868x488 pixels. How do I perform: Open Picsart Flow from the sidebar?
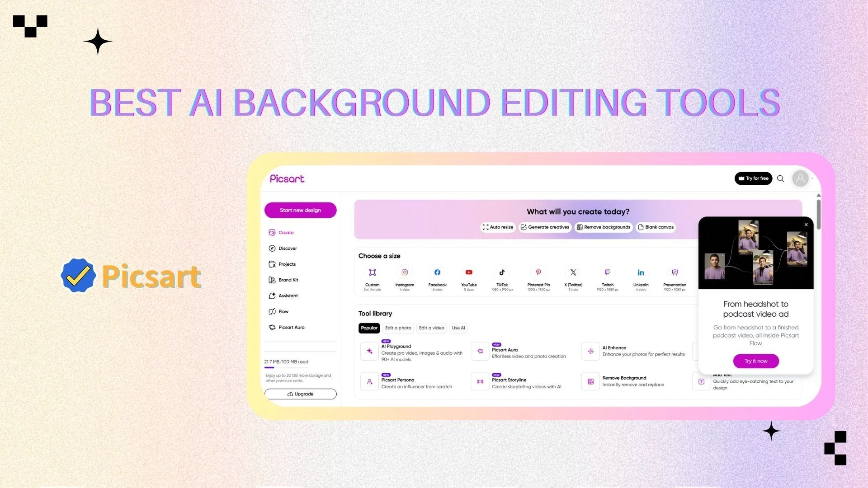pos(283,311)
